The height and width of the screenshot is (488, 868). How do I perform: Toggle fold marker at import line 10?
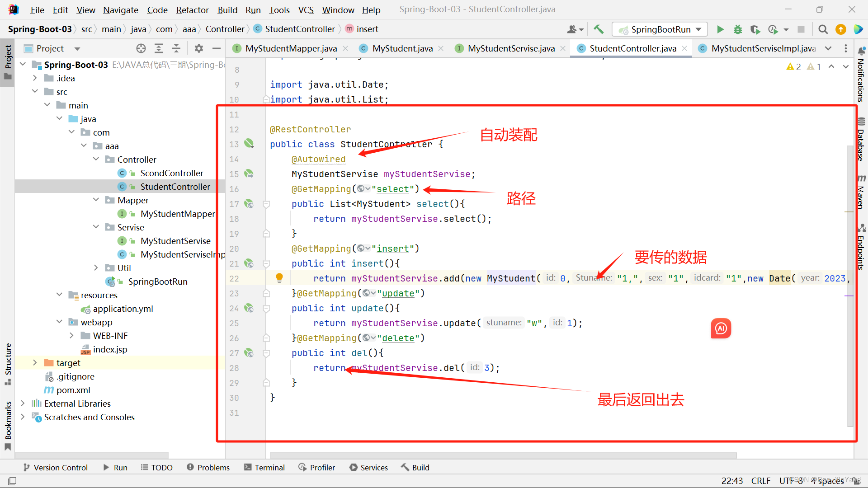point(266,99)
